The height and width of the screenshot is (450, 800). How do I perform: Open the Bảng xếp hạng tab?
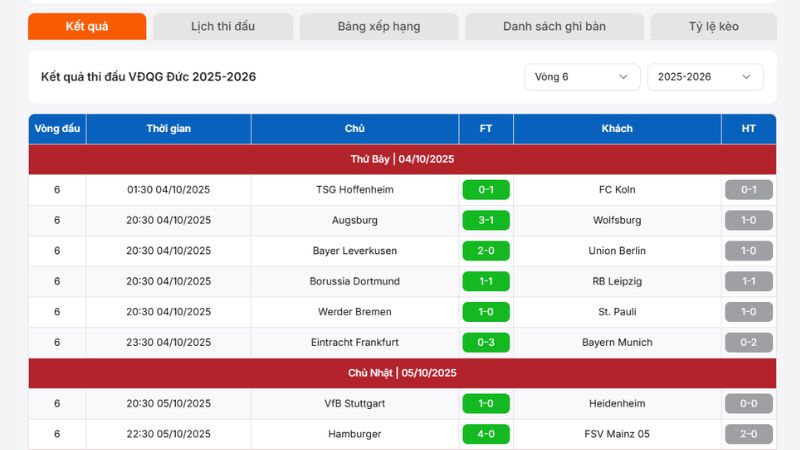tap(379, 27)
